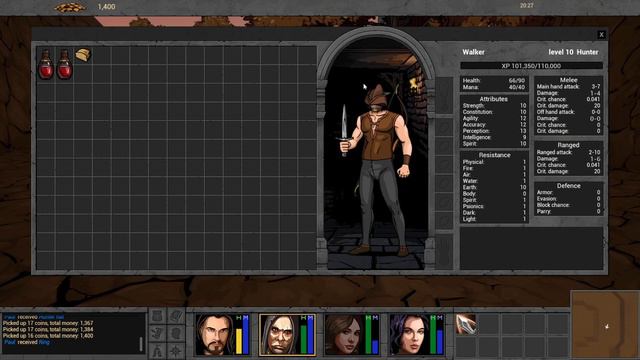Click the 20:27 game clock
640x360 pixels.
pos(527,6)
